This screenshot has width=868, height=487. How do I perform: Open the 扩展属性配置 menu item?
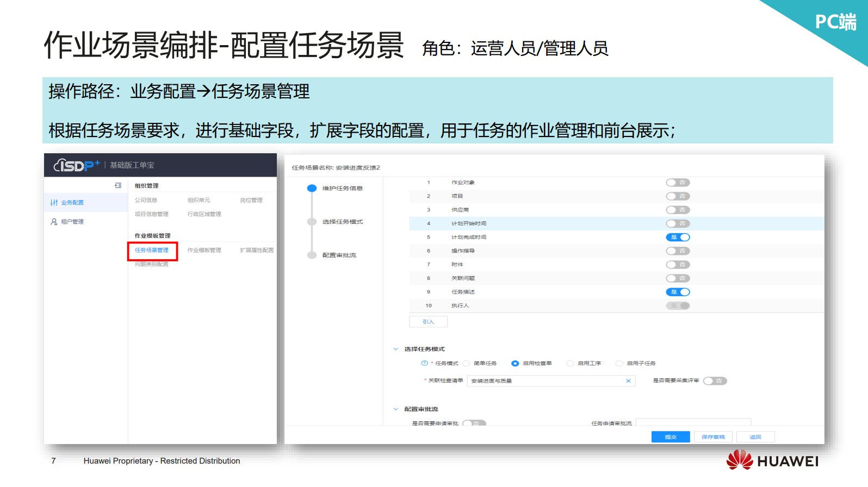257,251
